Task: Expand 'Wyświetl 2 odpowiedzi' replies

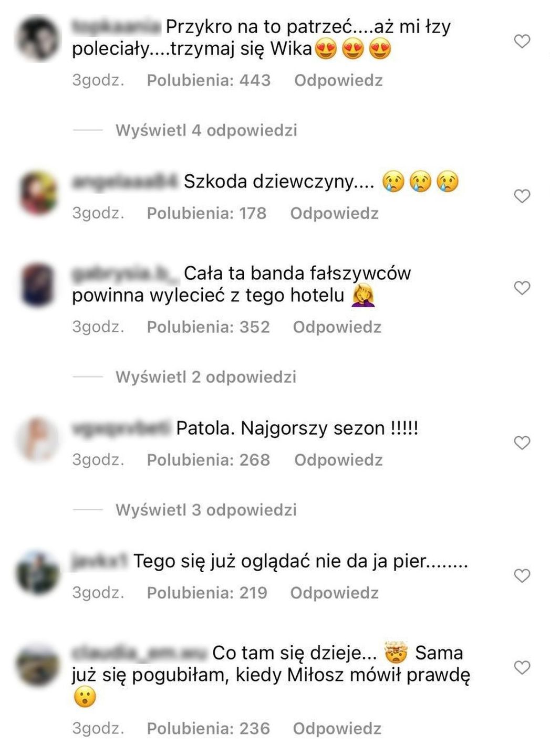Action: pyautogui.click(x=206, y=377)
